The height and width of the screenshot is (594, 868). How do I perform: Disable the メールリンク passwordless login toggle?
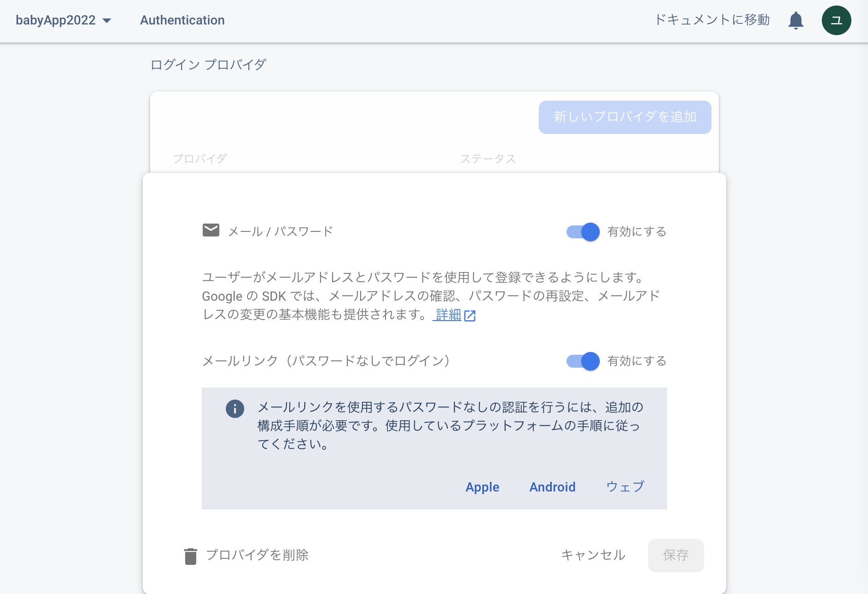pos(583,361)
